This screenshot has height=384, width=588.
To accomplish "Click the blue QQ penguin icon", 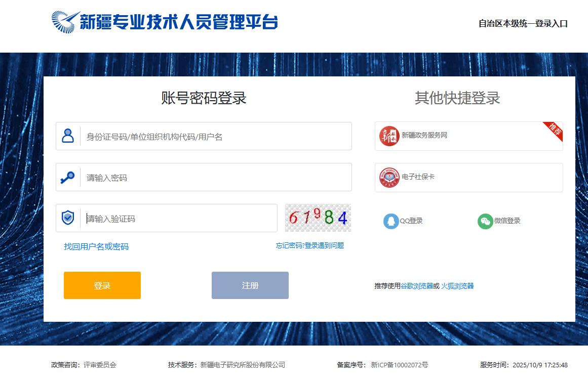I will (x=391, y=221).
